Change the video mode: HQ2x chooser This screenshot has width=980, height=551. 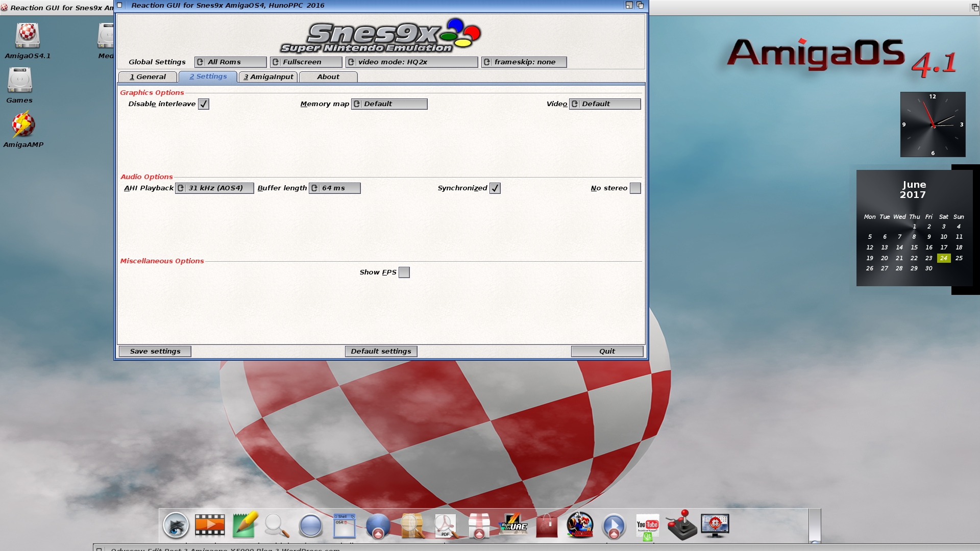tap(412, 62)
